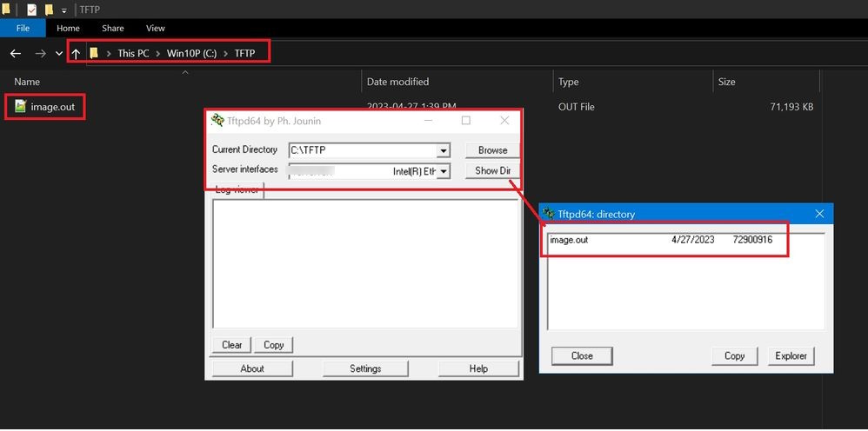This screenshot has width=868, height=431.
Task: Close the Tftpd64 directory dialog with X
Action: click(x=820, y=214)
